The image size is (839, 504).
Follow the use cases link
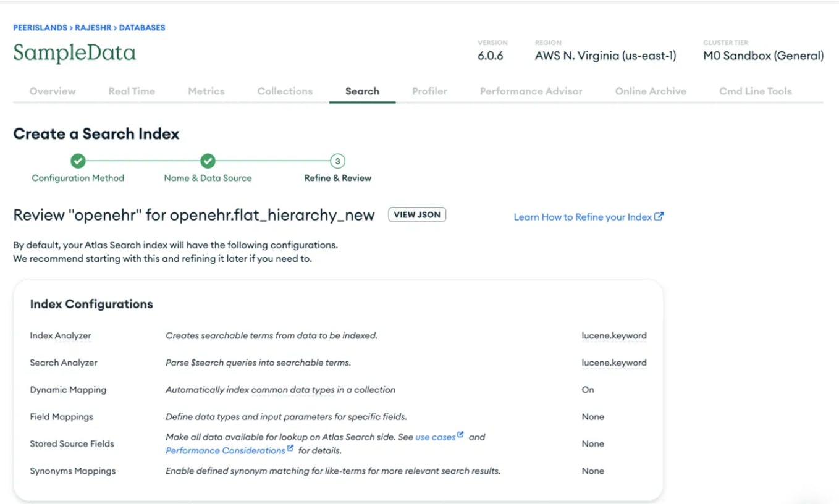click(435, 437)
